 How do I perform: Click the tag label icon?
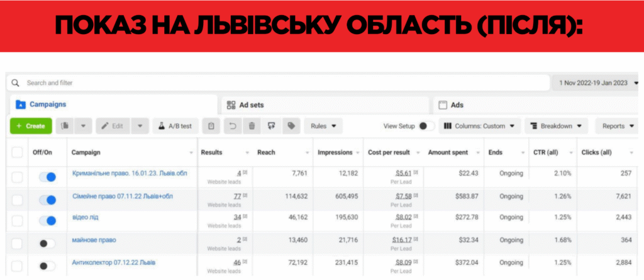click(x=291, y=126)
